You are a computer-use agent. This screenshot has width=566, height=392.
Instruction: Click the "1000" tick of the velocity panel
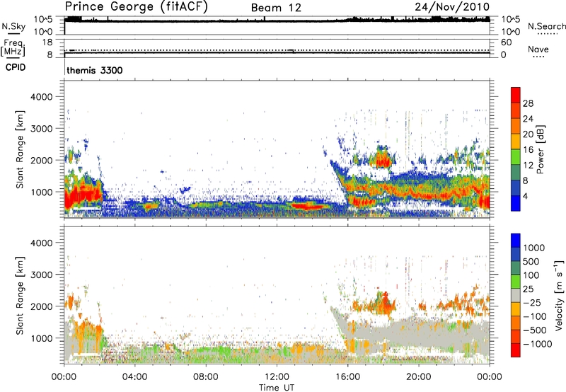click(42, 338)
